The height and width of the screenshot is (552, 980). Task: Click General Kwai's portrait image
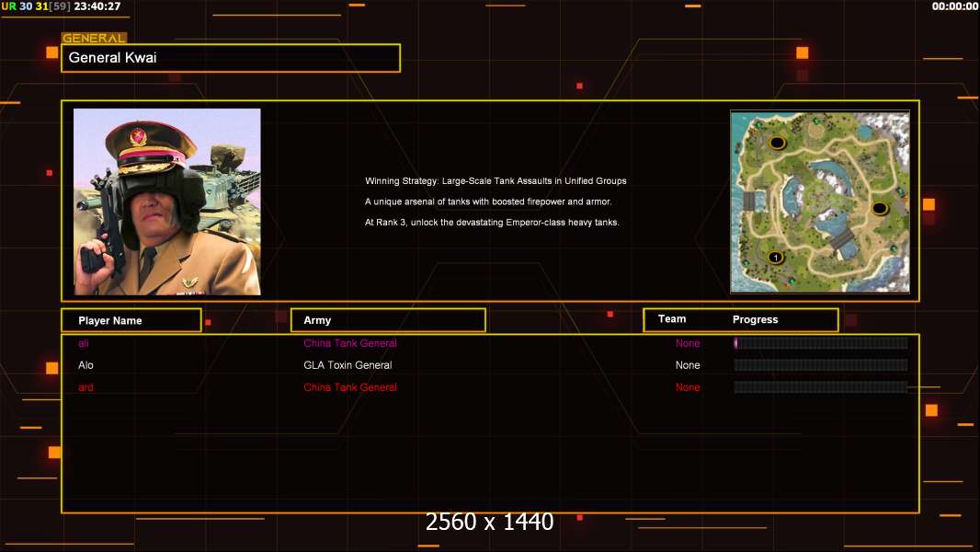click(167, 201)
